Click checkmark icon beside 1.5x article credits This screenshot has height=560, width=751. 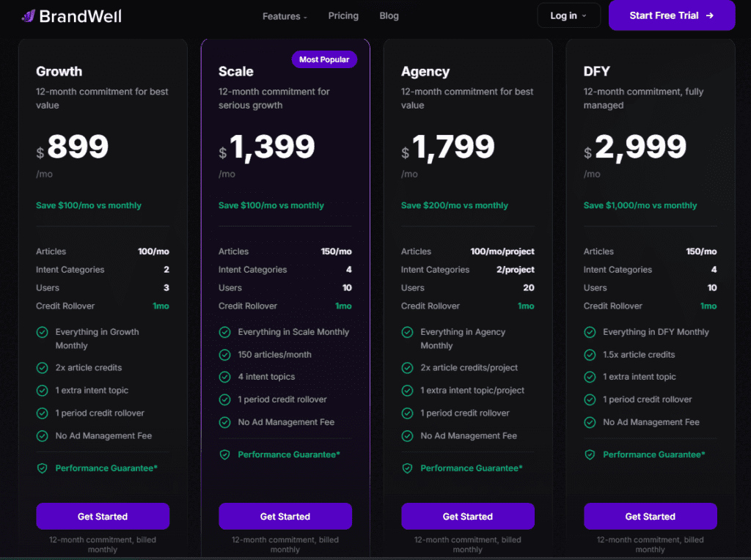pos(590,355)
